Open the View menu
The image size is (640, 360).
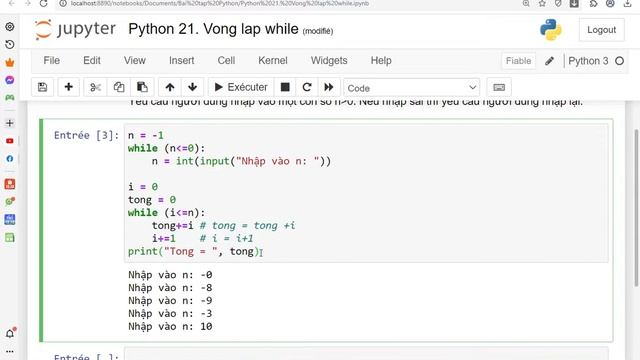coord(135,60)
